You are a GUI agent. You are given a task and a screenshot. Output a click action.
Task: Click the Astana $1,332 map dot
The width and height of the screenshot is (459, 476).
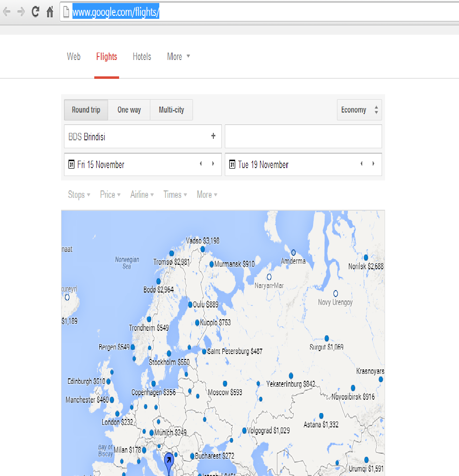(x=321, y=416)
